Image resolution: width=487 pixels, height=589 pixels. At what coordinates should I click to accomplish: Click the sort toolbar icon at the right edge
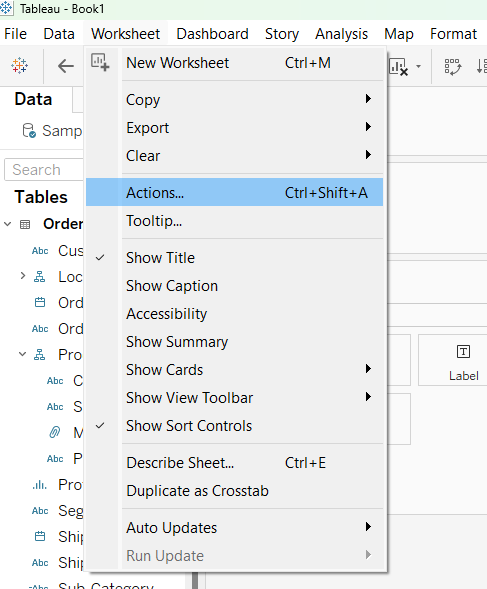point(482,66)
